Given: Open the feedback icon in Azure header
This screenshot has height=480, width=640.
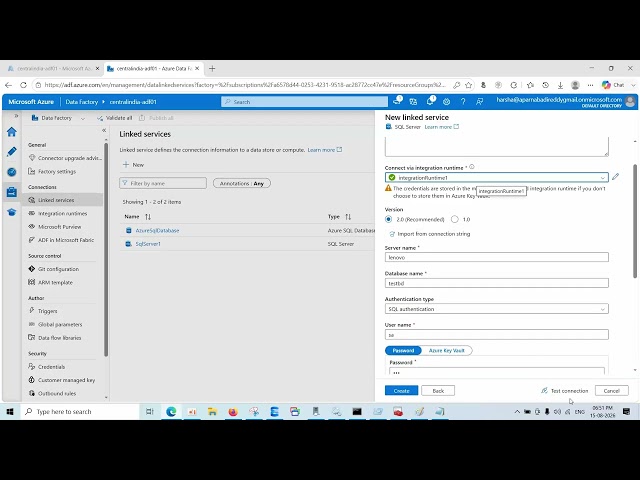Looking at the screenshot, I should (480, 102).
